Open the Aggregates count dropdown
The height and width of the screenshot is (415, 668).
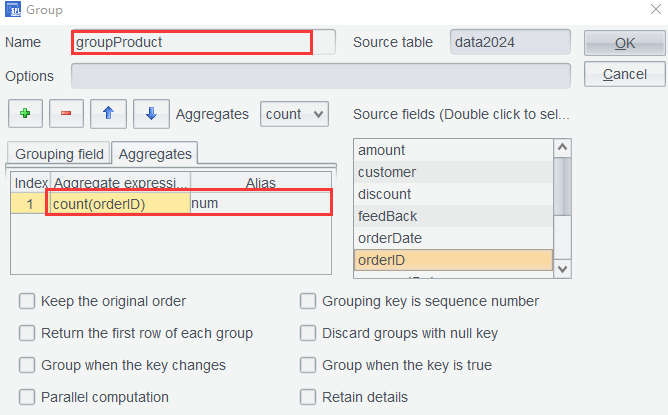294,114
